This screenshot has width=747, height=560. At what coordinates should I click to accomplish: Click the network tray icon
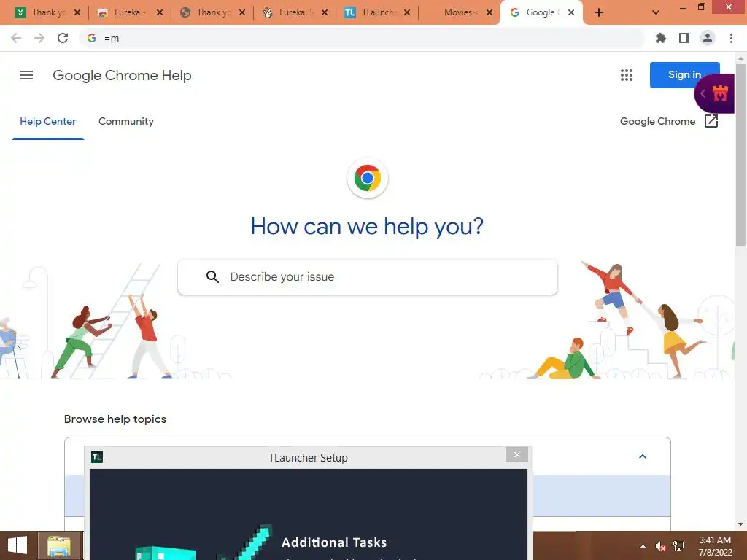coord(678,546)
